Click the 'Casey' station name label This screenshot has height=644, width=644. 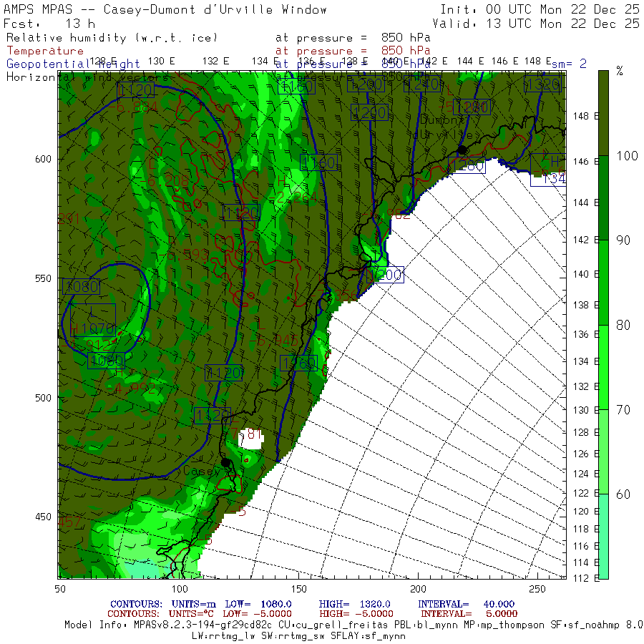(x=202, y=471)
